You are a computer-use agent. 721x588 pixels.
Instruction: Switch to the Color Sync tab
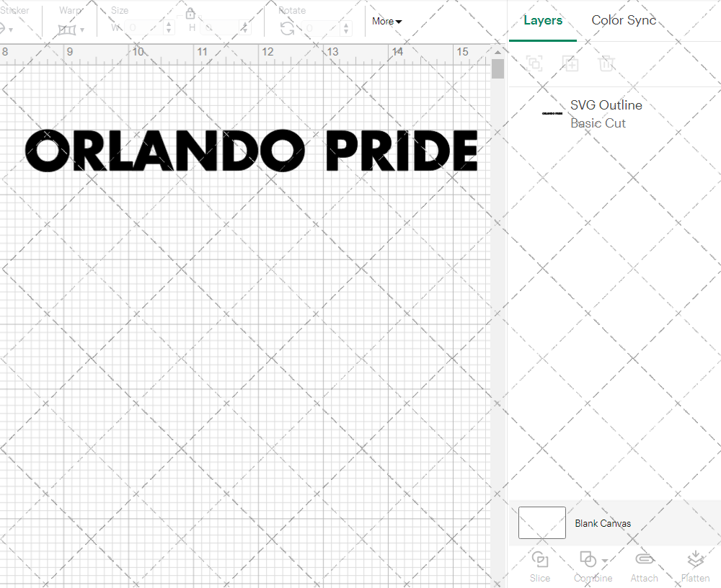pyautogui.click(x=624, y=20)
